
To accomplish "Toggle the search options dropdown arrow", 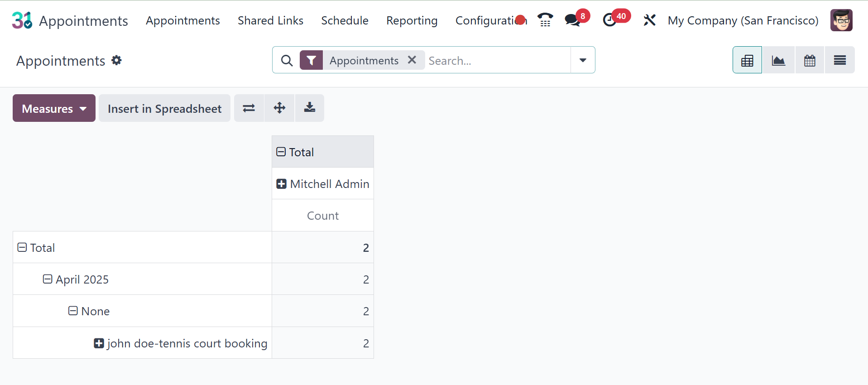I will (583, 60).
